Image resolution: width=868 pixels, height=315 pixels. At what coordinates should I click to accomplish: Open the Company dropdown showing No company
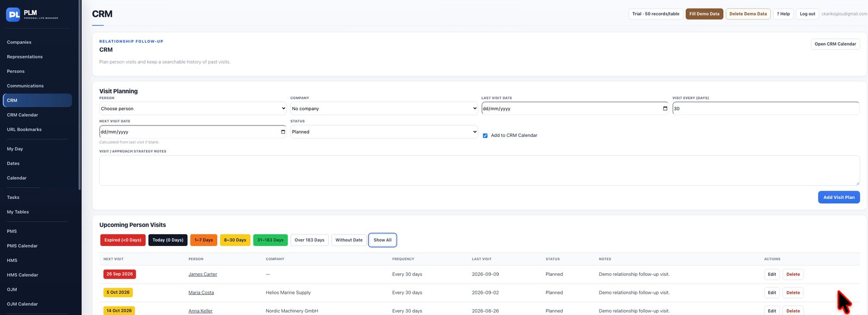tap(384, 109)
